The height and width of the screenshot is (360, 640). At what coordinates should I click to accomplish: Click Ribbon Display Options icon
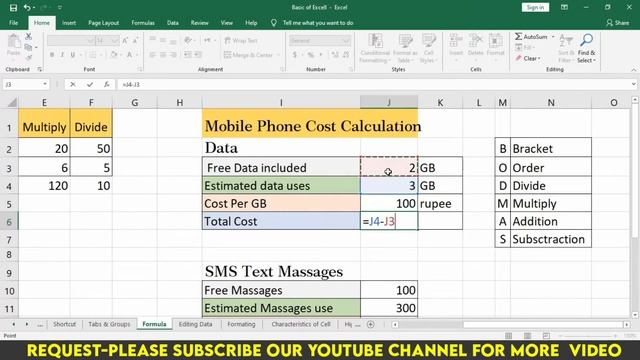(564, 7)
